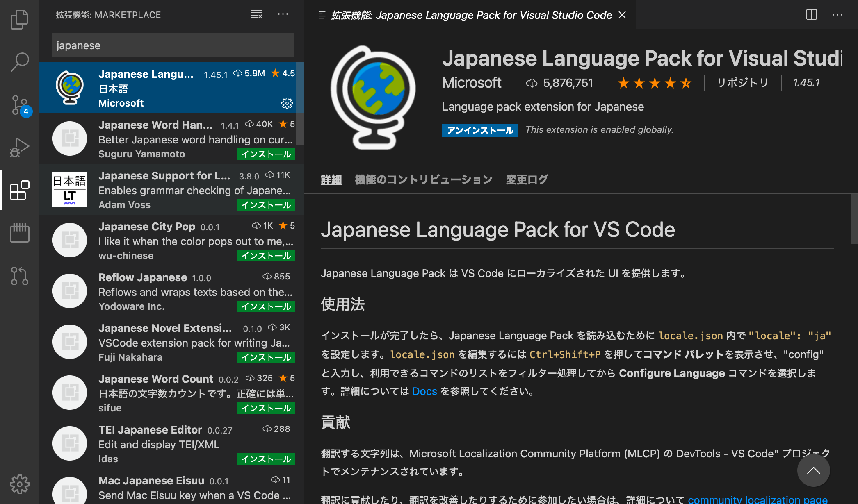The height and width of the screenshot is (504, 858).
Task: Install Japanese Support for LanguageTool extension
Action: (266, 205)
